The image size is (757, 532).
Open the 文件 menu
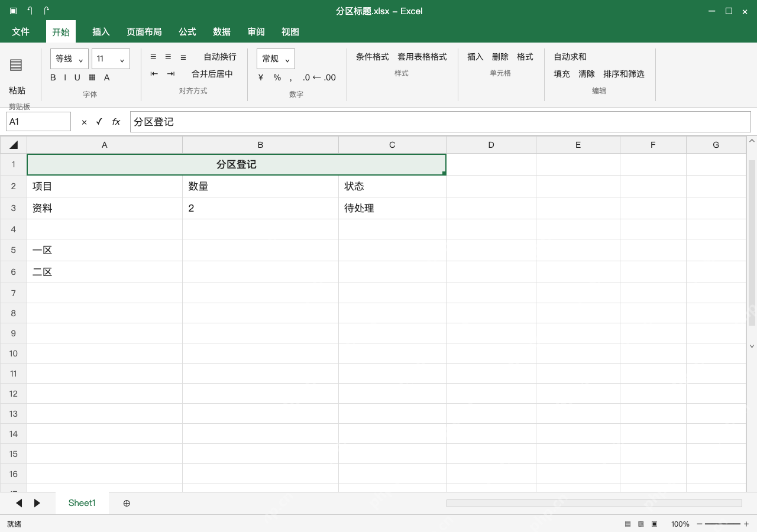coord(21,32)
